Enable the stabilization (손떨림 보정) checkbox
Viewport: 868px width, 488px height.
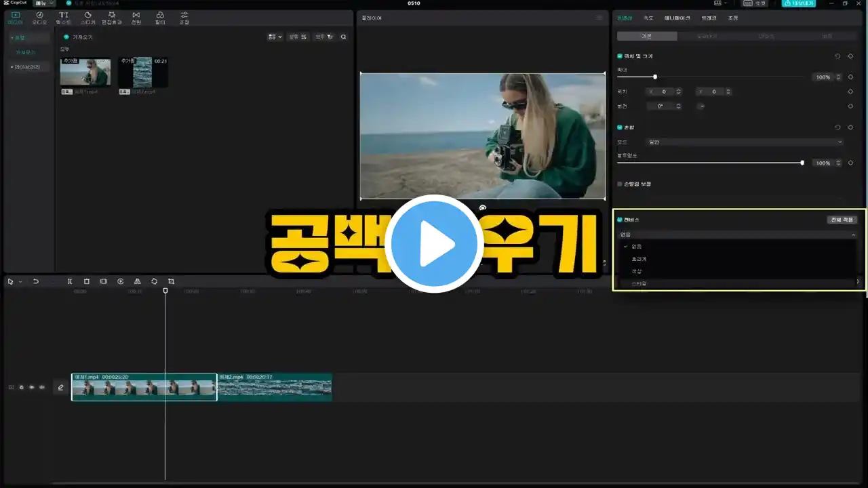coord(620,184)
